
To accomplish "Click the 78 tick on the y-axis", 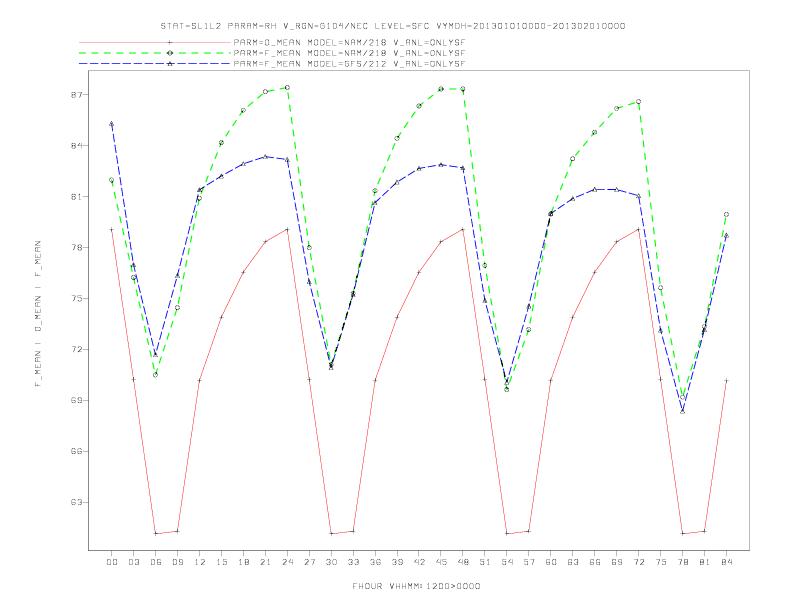I will (76, 248).
